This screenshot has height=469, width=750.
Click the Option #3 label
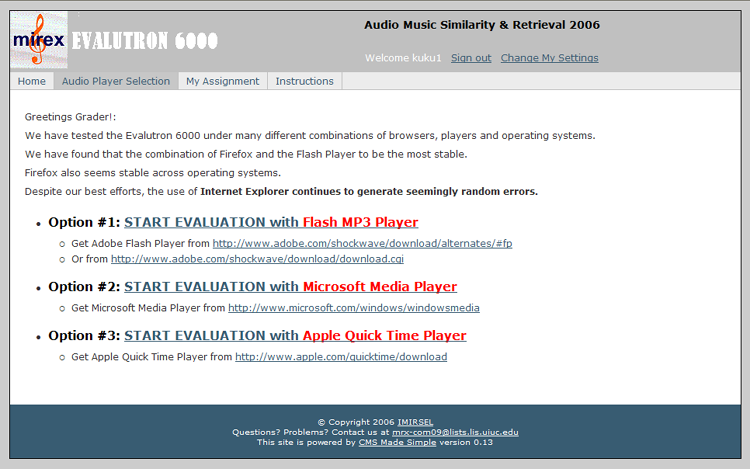pyautogui.click(x=84, y=336)
